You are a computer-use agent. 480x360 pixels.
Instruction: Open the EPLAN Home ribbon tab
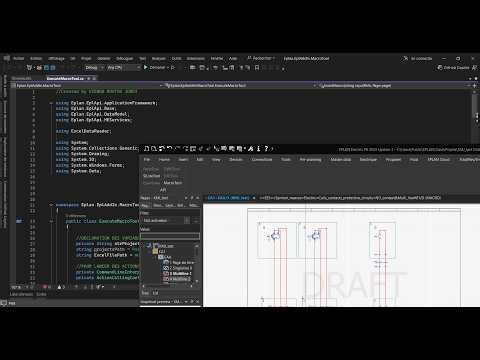(164, 160)
